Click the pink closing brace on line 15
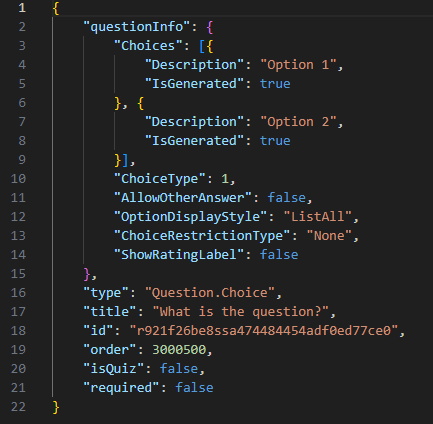This screenshot has width=433, height=424. pos(87,274)
